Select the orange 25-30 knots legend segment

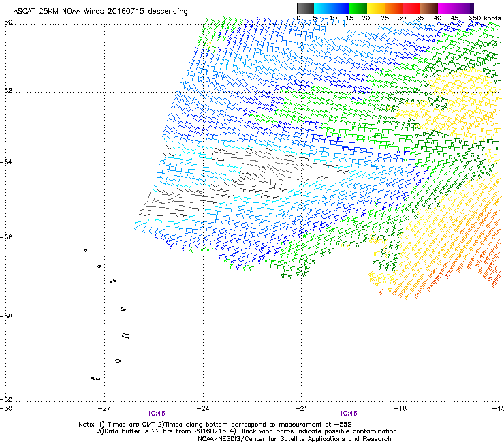tap(394, 8)
